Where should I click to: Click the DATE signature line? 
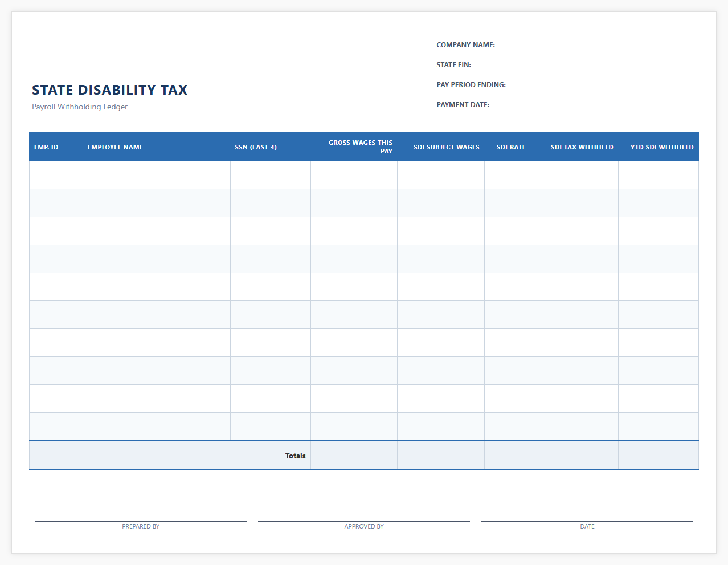pos(587,521)
